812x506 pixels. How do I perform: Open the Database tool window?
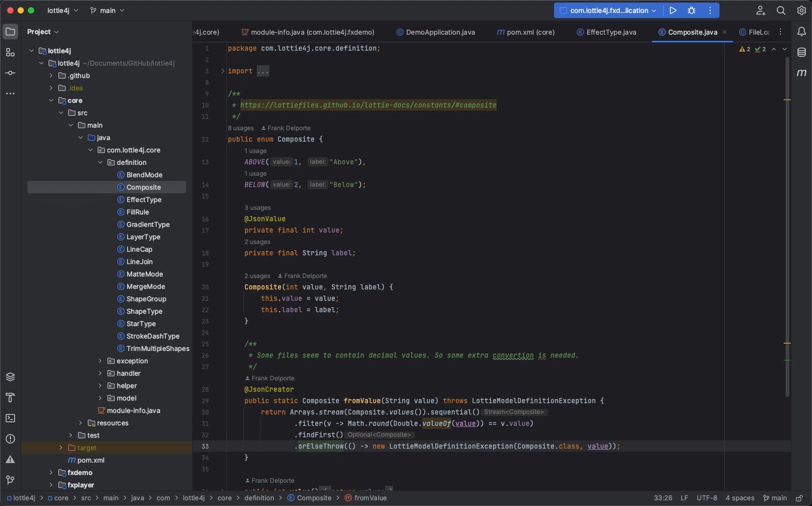click(802, 52)
